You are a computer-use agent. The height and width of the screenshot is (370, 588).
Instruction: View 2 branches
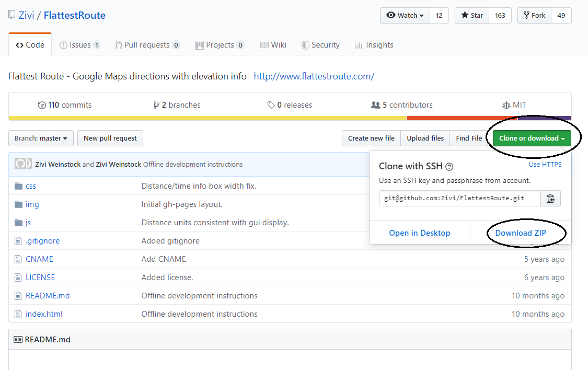coord(177,106)
